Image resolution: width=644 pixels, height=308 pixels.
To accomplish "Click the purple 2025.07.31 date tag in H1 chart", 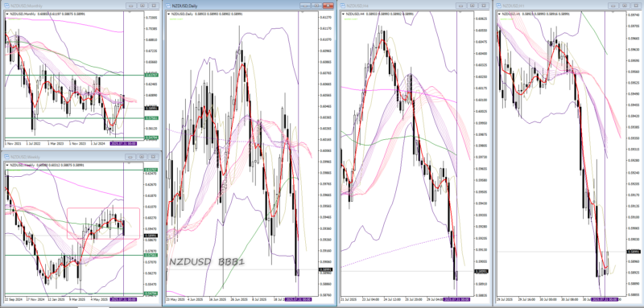I will (x=605, y=299).
